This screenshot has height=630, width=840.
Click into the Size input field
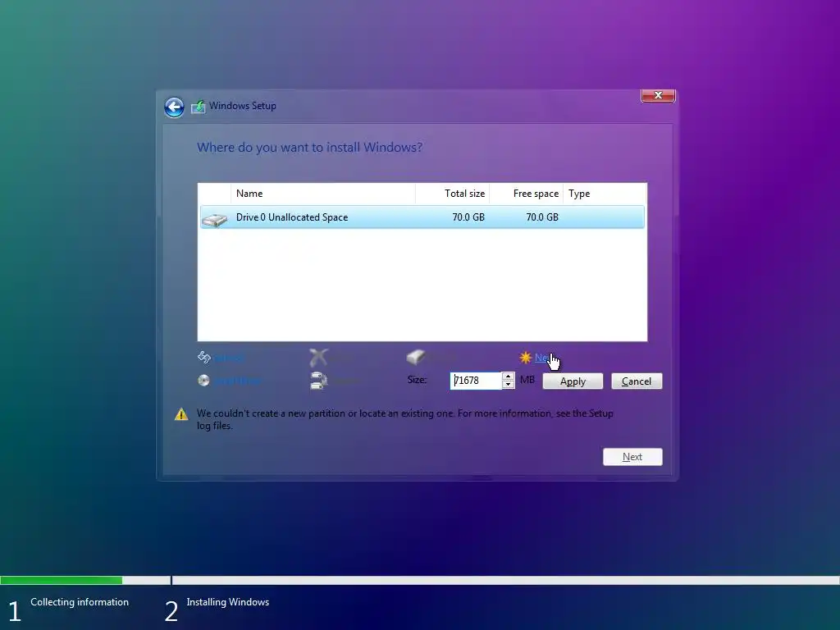476,381
